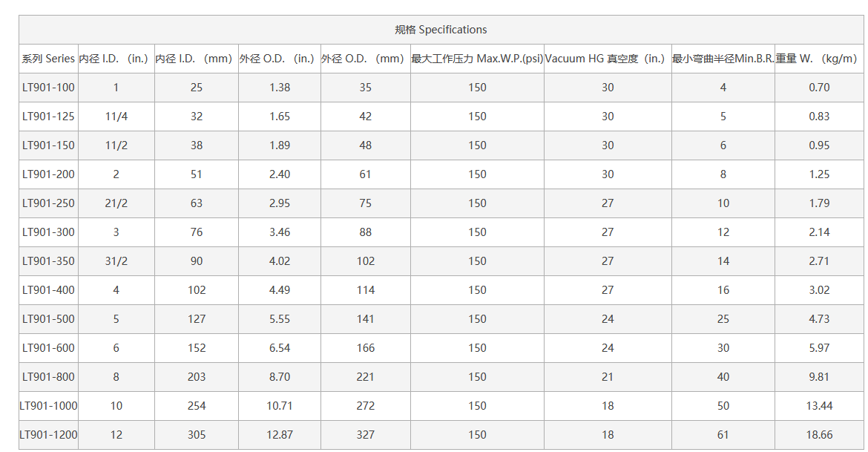Click the LT901-500 row label

pos(49,319)
